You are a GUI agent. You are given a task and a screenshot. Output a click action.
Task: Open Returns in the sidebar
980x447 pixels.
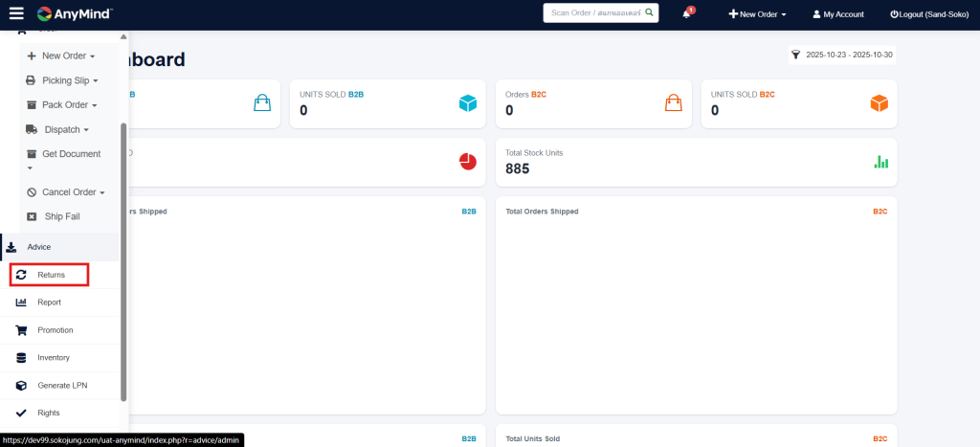click(50, 275)
